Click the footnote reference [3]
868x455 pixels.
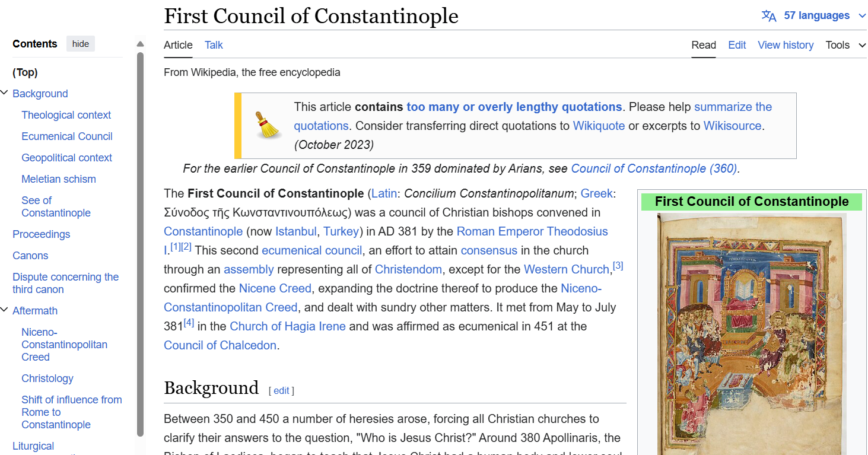click(618, 265)
